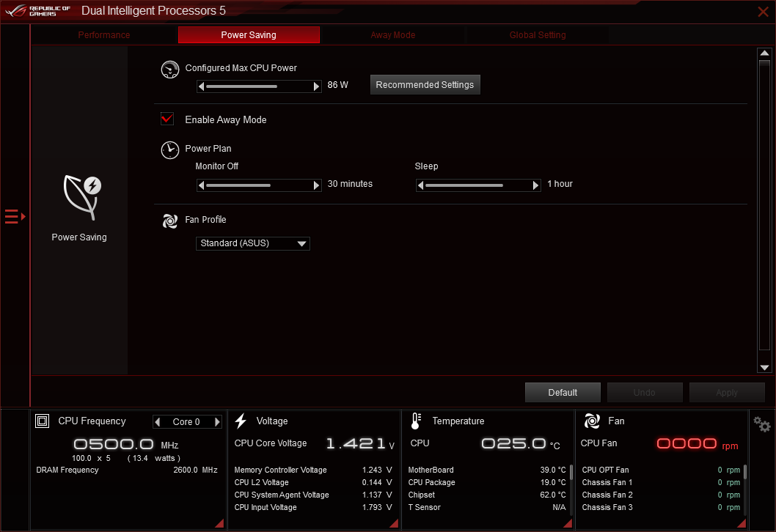Click the 1 hour Sleep value
776x532 pixels.
pos(560,184)
